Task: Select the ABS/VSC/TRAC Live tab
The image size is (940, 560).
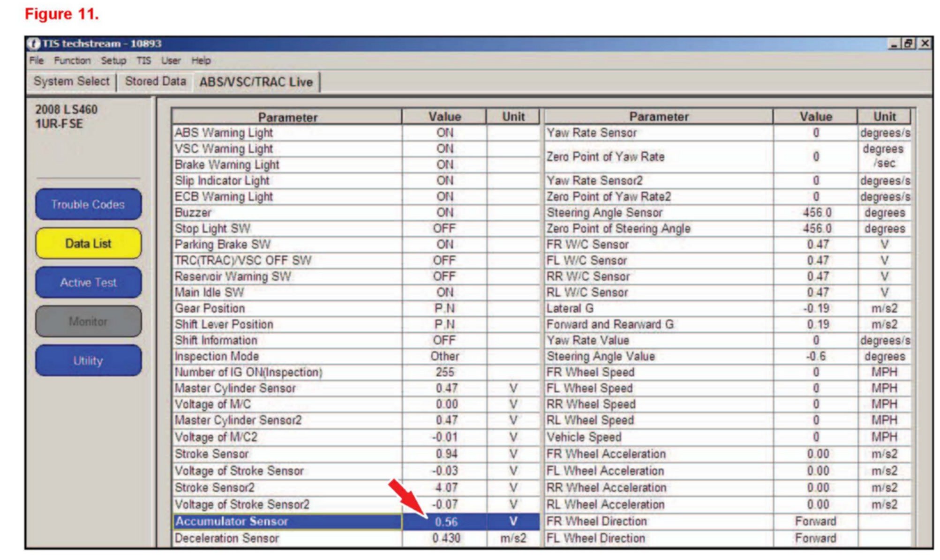Action: coord(256,82)
